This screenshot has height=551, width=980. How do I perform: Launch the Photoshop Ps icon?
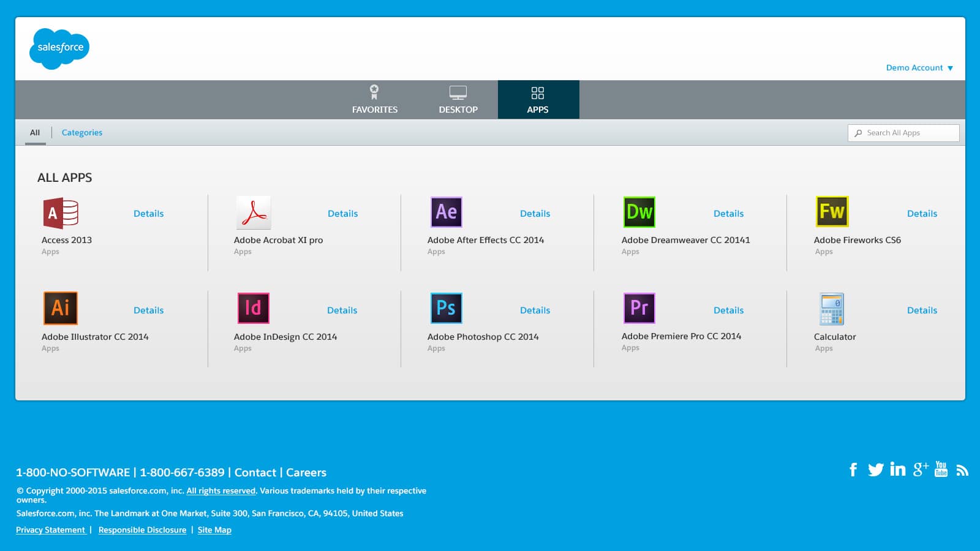(x=447, y=308)
